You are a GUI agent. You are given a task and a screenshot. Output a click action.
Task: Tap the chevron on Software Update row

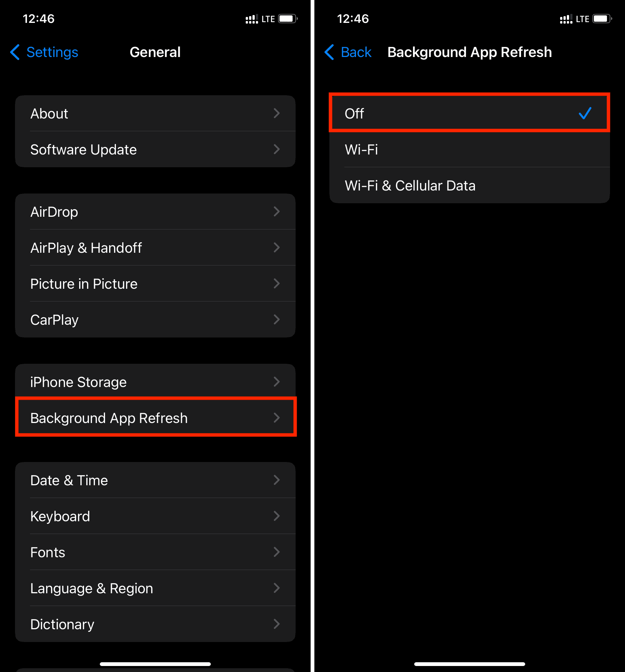point(277,149)
